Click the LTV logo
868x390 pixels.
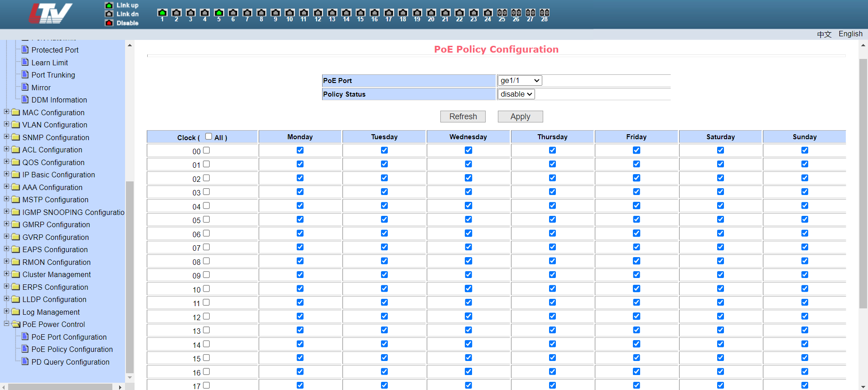click(51, 13)
